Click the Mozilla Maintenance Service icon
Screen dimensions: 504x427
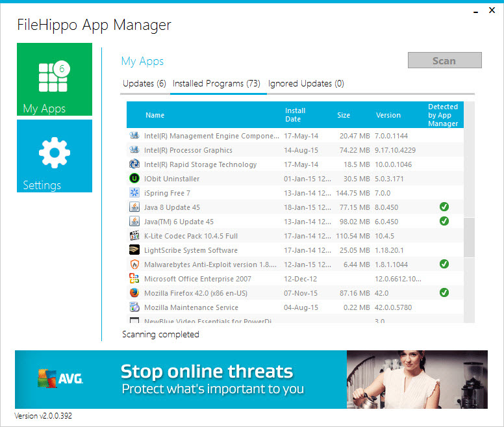pyautogui.click(x=134, y=307)
